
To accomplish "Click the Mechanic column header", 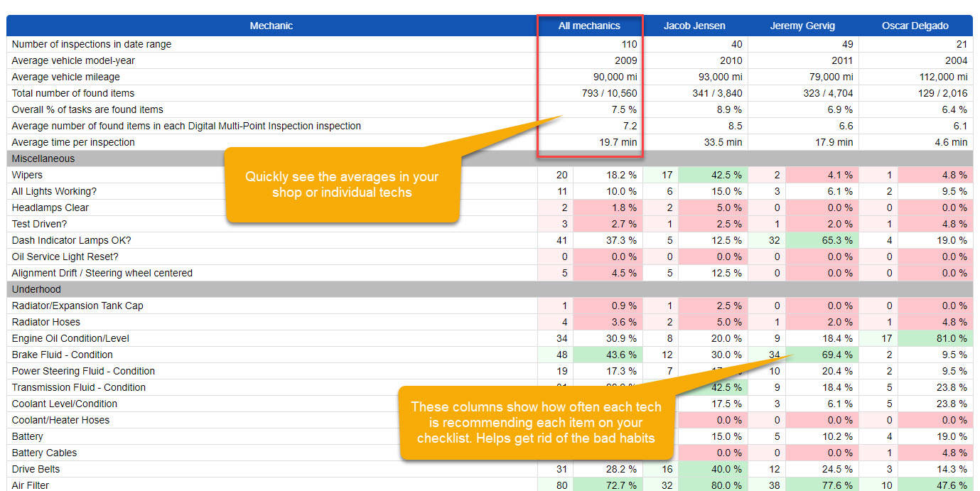I will (271, 26).
